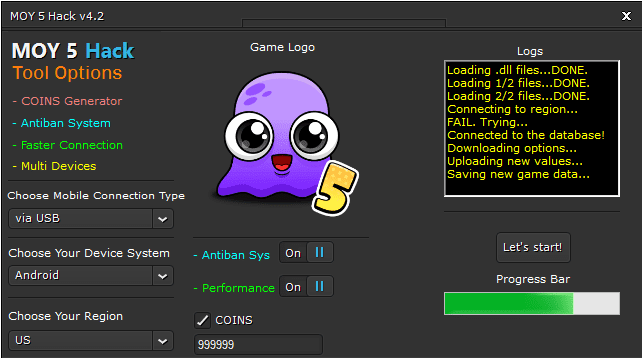644x360 pixels.
Task: Click log line 'Loading .dll files...DONE.'
Action: [x=518, y=70]
